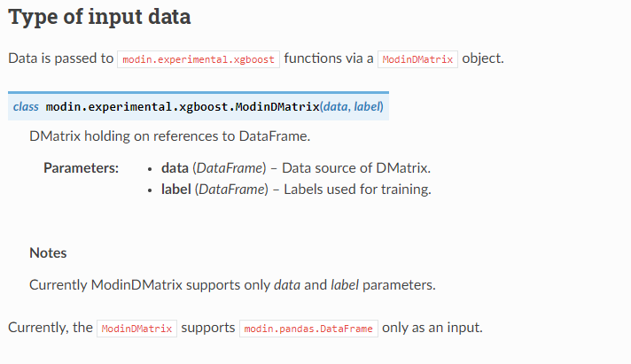Click italic 'data' word in Notes paragraph
The height and width of the screenshot is (364, 631).
click(x=287, y=285)
